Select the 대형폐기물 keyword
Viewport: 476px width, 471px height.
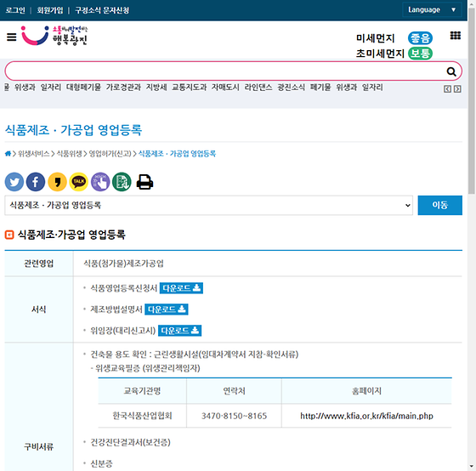[x=83, y=88]
